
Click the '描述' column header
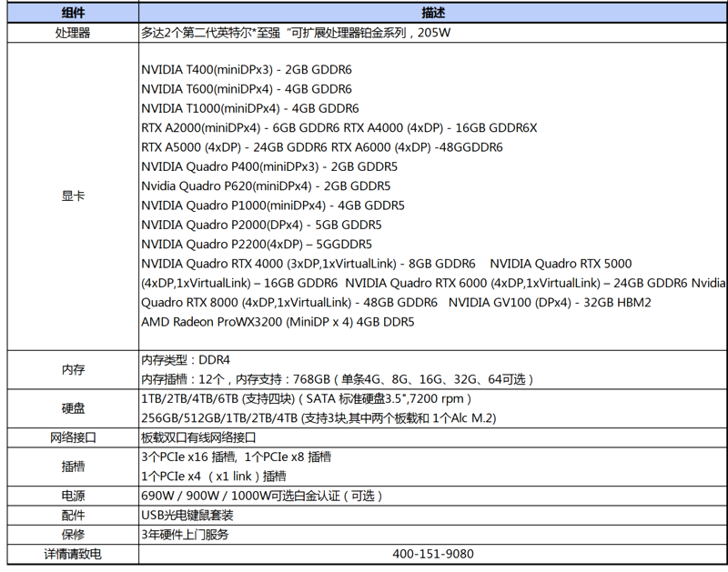click(433, 13)
